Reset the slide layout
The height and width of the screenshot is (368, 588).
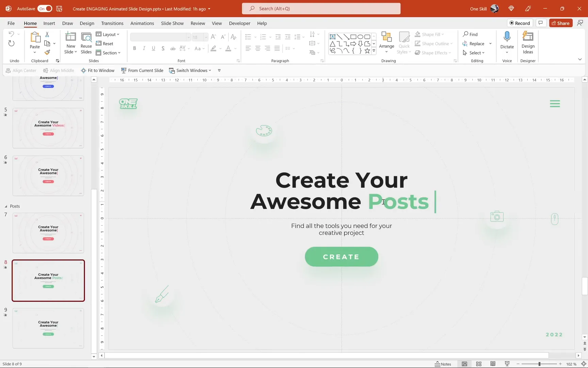104,44
